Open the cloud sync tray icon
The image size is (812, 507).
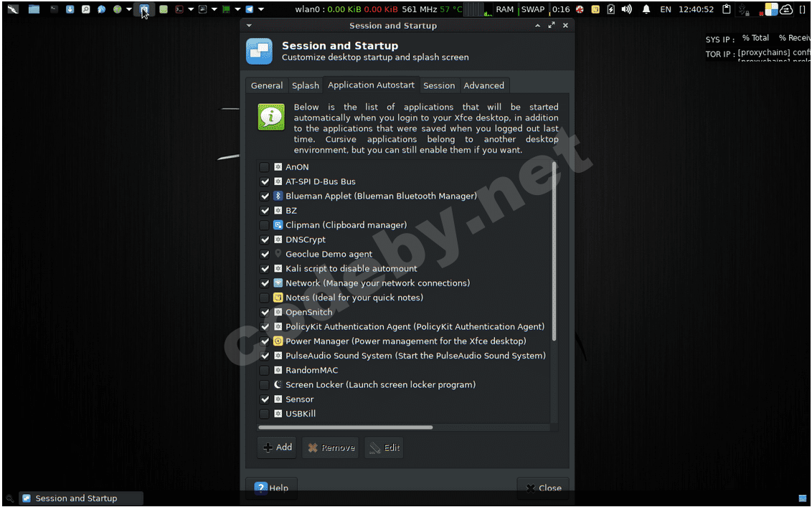(x=787, y=9)
